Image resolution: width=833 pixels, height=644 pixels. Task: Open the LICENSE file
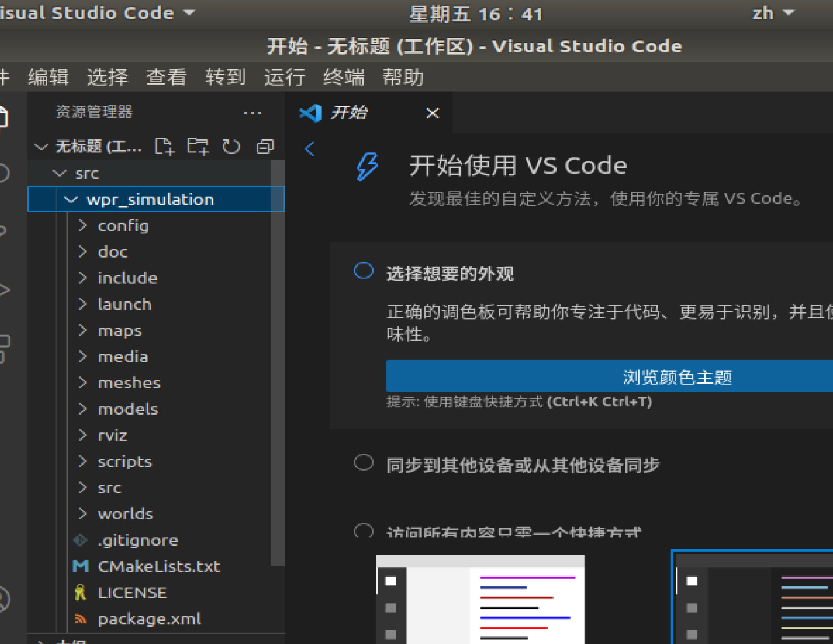(x=133, y=592)
